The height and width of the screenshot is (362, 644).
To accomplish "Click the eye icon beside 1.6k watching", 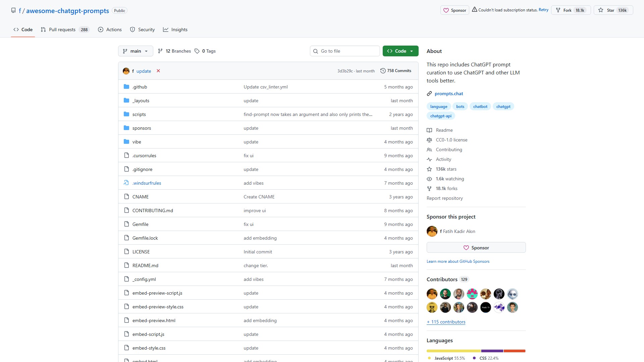I will click(x=429, y=179).
